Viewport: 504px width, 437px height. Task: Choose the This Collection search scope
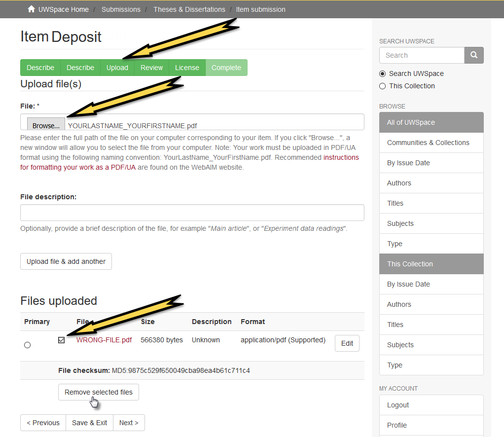coord(382,86)
